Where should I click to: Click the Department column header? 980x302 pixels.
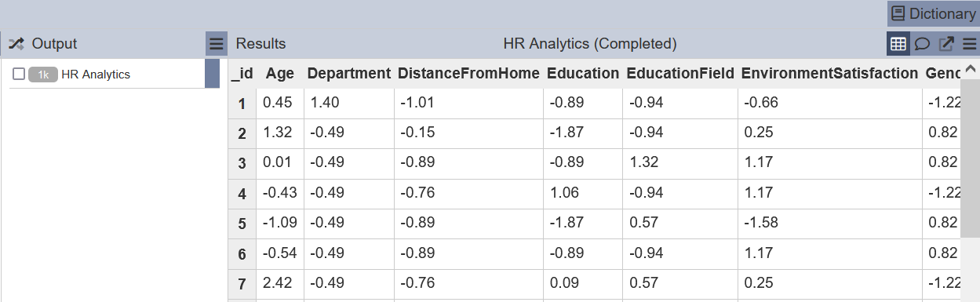(348, 74)
